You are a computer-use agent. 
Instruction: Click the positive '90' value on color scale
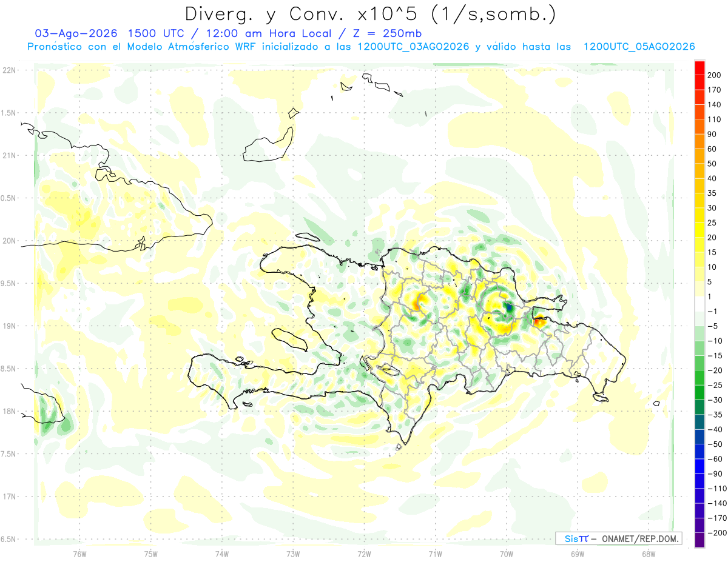click(712, 134)
